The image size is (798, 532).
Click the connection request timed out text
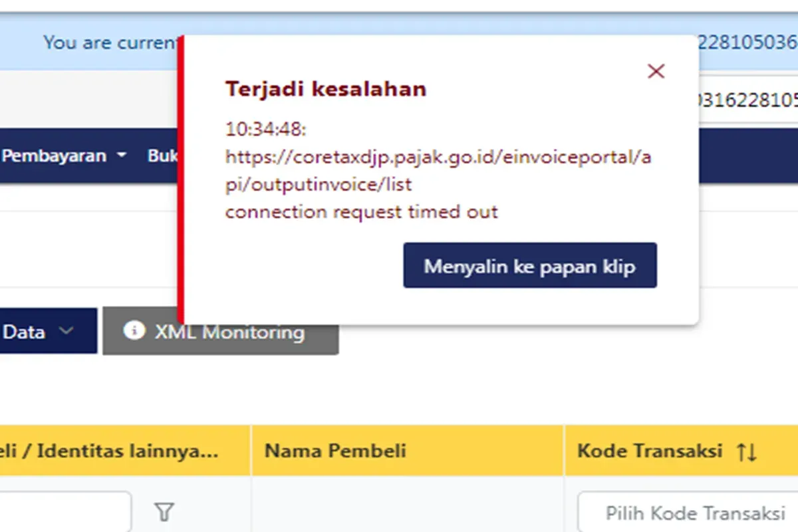tap(362, 212)
